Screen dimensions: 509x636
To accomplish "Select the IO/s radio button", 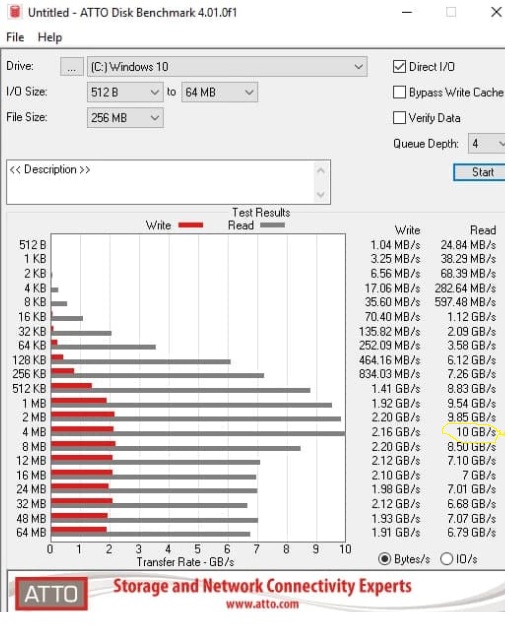I will tap(447, 559).
